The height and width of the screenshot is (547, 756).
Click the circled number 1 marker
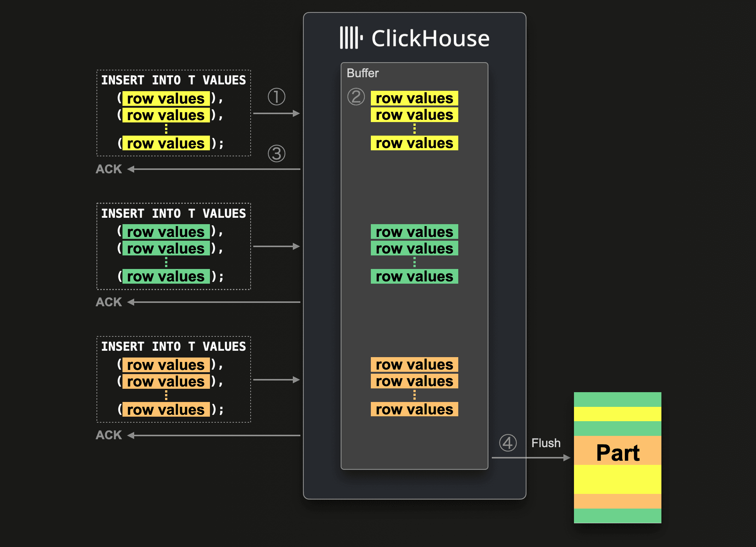[x=276, y=96]
